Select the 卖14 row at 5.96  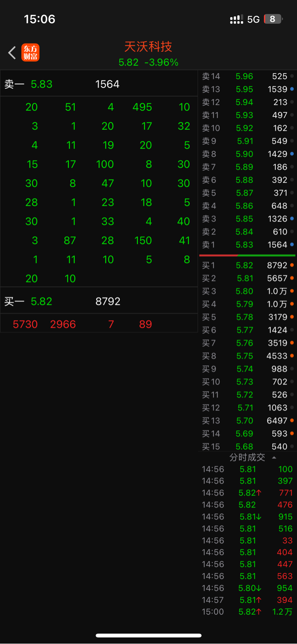coord(247,76)
